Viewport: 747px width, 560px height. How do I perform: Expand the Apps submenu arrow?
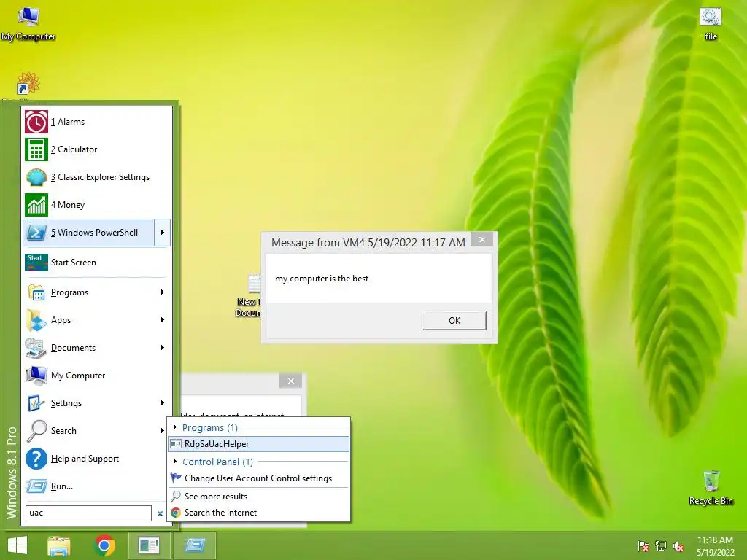(x=163, y=319)
